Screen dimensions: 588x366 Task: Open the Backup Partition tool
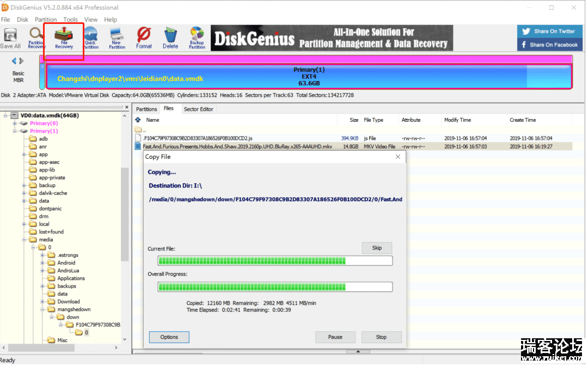[x=197, y=38]
